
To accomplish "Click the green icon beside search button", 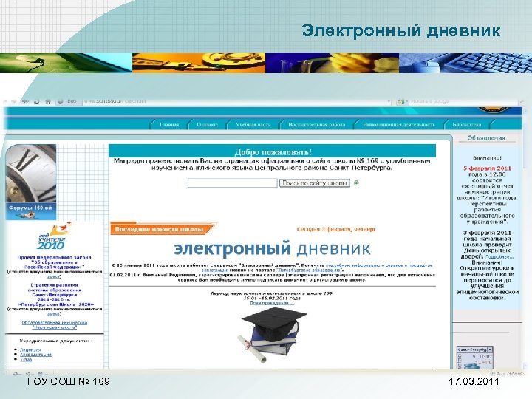I will pyautogui.click(x=356, y=183).
